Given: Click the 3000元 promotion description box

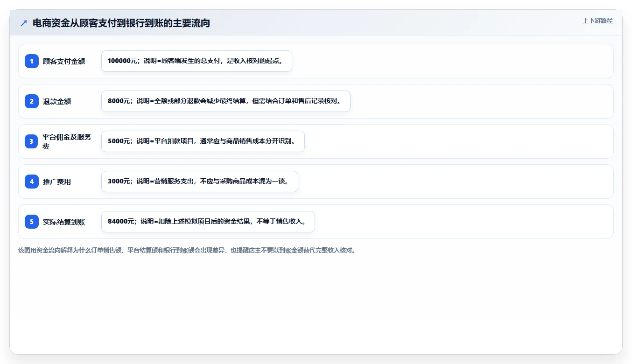Looking at the screenshot, I should point(199,182).
